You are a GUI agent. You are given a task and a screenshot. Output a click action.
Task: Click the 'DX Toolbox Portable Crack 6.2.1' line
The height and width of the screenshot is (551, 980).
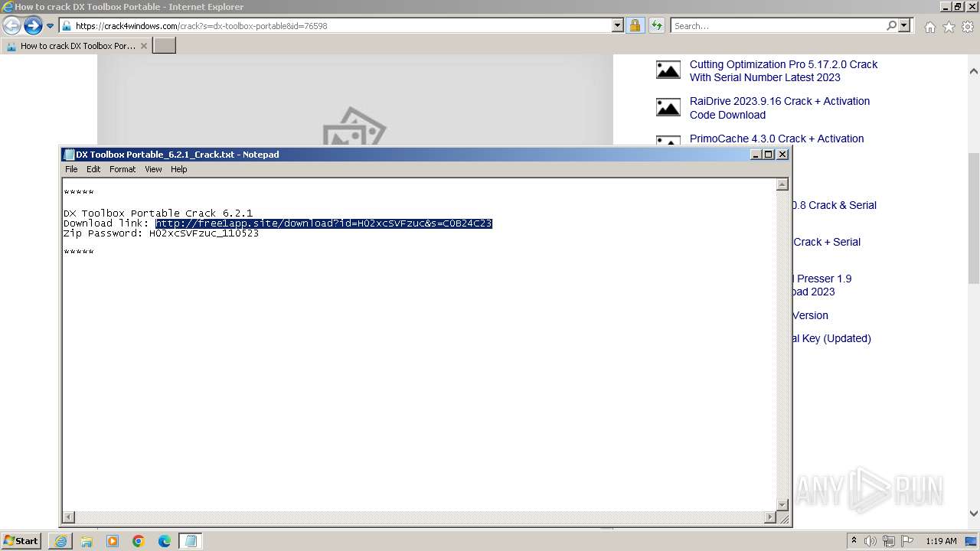[158, 214]
